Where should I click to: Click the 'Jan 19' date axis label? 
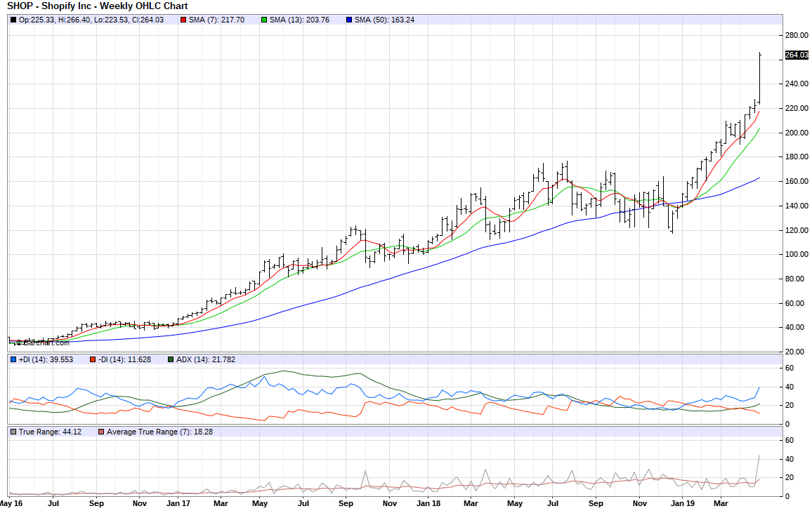(683, 503)
